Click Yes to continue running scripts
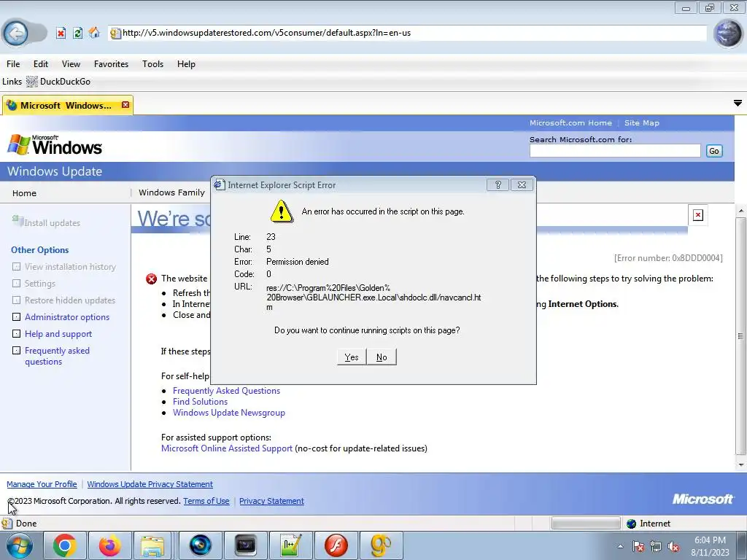 [352, 357]
